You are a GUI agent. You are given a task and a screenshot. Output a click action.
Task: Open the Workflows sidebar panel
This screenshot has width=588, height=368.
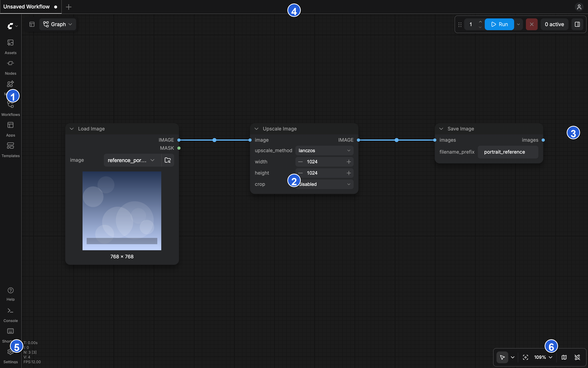(10, 109)
